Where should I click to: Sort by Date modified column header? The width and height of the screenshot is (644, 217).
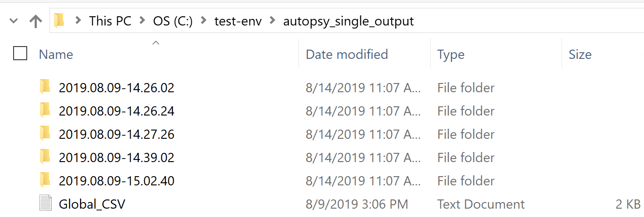[346, 54]
